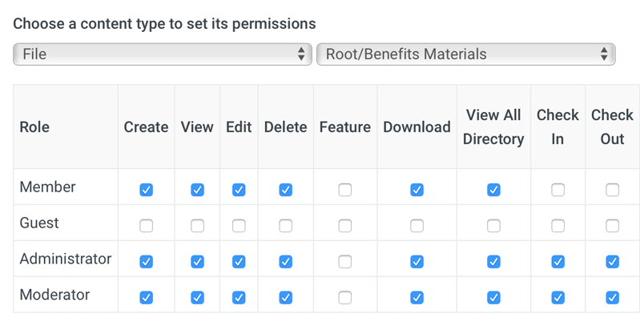Open the Root/Benefits Materials folder dropdown

coord(465,54)
